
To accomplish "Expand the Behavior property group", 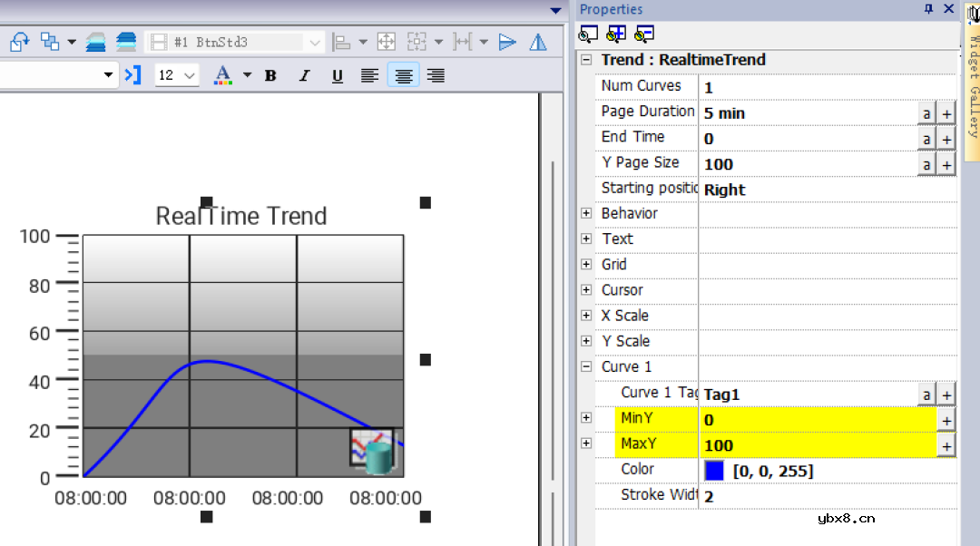I will tap(585, 213).
